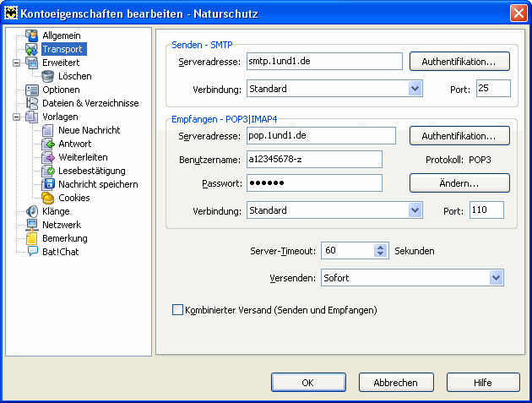Click the Passwort input field
Image resolution: width=532 pixels, height=403 pixels.
point(314,183)
